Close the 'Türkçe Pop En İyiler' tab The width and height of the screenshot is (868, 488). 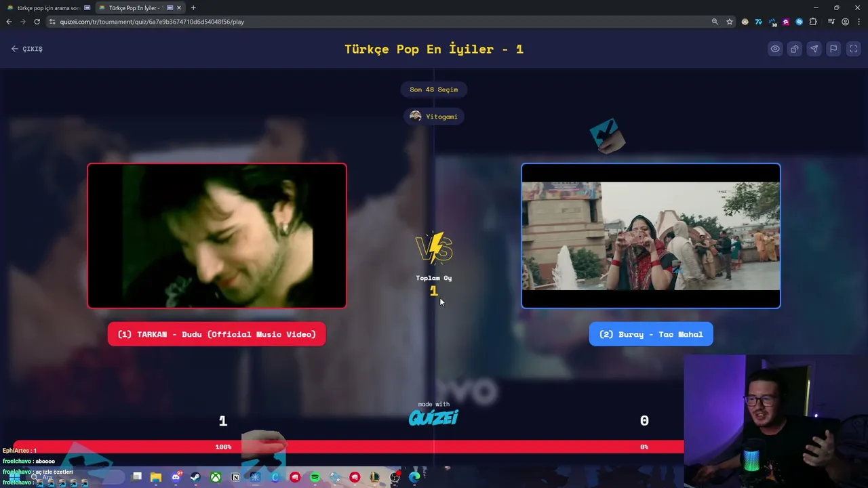click(179, 8)
